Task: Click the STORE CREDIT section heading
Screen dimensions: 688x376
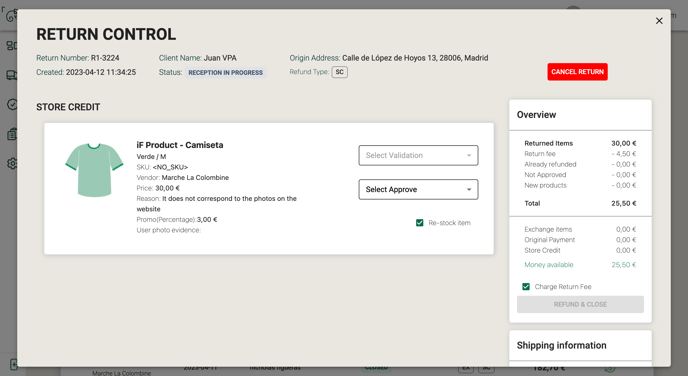Action: point(68,107)
